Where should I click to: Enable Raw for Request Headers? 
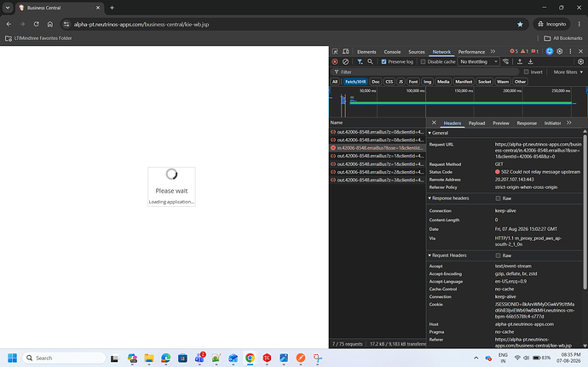[498, 255]
